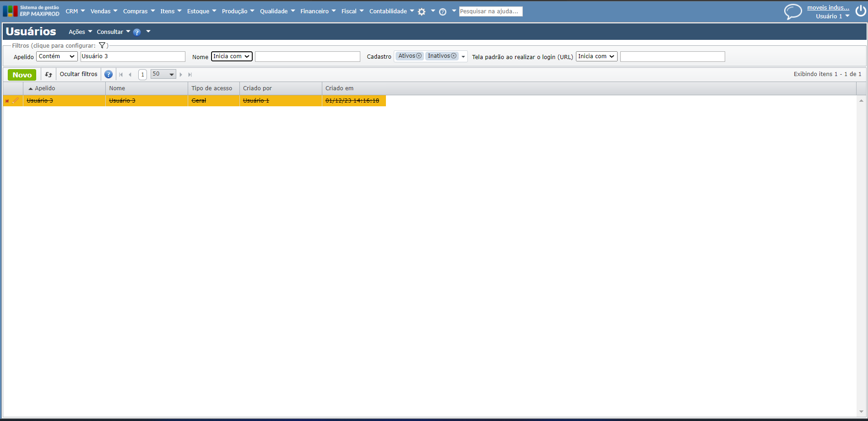The height and width of the screenshot is (421, 868).
Task: Click the edit pencil on Usuário 3 row
Action: coord(16,100)
